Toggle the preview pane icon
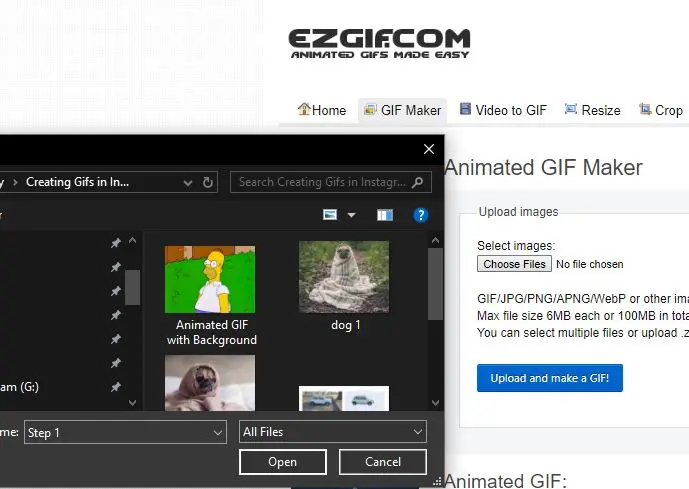689x489 pixels. point(385,215)
